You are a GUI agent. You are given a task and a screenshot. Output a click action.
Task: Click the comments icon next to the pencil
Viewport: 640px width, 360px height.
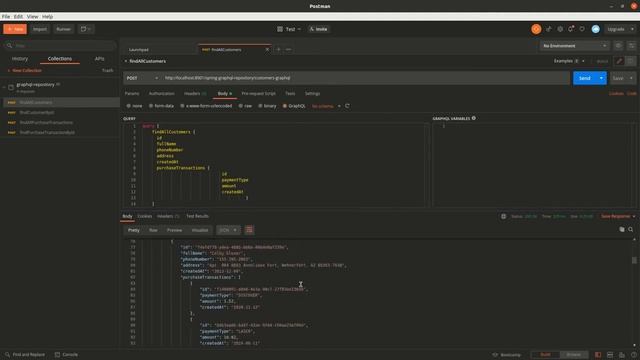coord(631,61)
